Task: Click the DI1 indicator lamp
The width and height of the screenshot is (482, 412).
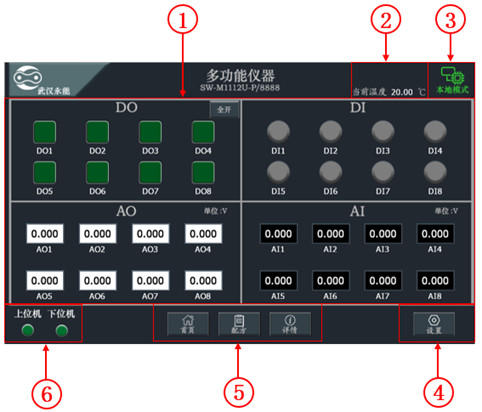Action: pos(278,132)
